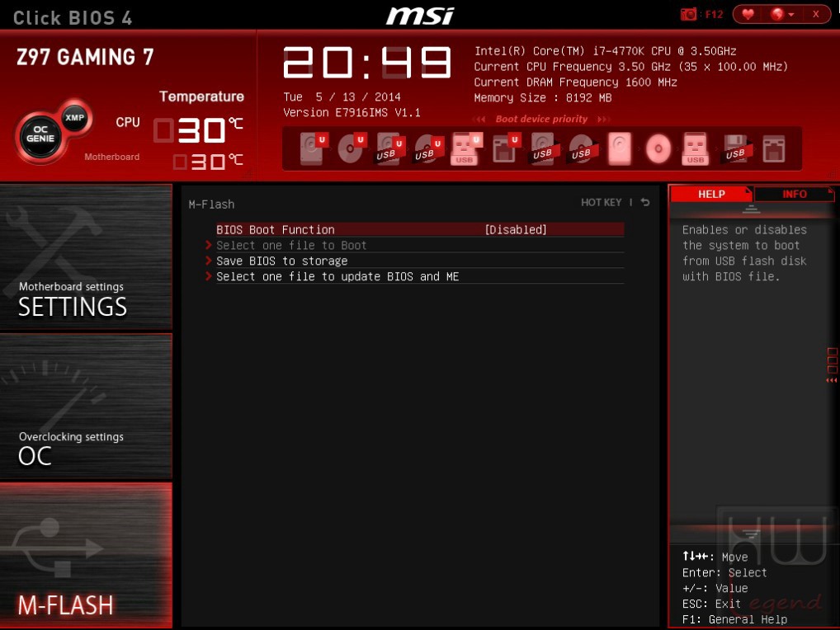Image resolution: width=840 pixels, height=630 pixels.
Task: Click the screenshot camera icon beside F12
Action: coord(688,15)
